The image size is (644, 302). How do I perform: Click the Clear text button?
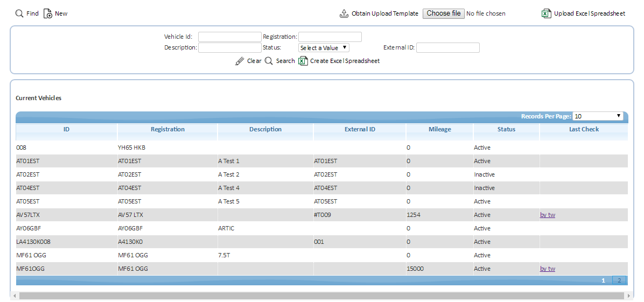click(254, 61)
